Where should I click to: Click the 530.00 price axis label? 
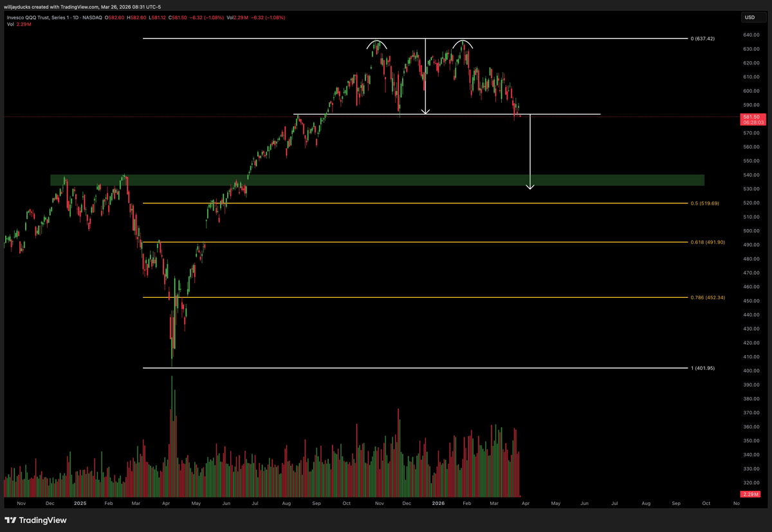pos(750,189)
